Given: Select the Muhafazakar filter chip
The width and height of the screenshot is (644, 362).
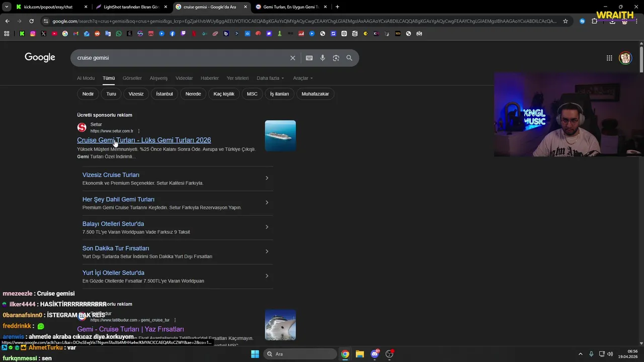Looking at the screenshot, I should [315, 94].
